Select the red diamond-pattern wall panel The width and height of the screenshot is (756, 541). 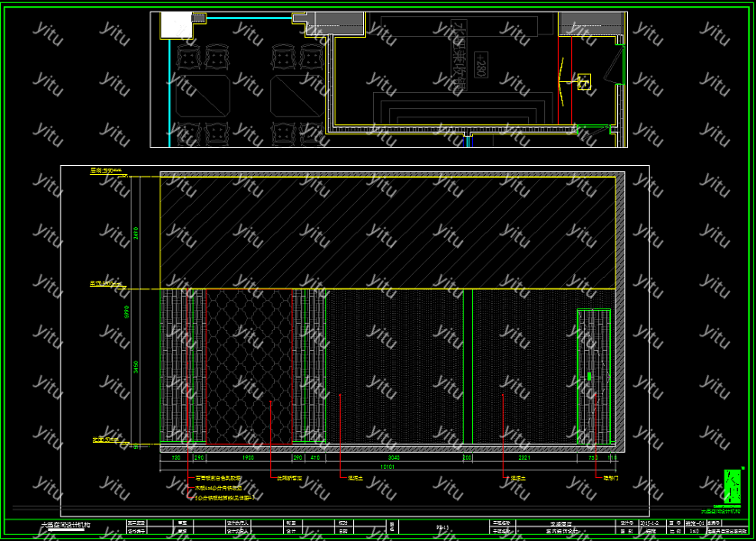(x=250, y=366)
